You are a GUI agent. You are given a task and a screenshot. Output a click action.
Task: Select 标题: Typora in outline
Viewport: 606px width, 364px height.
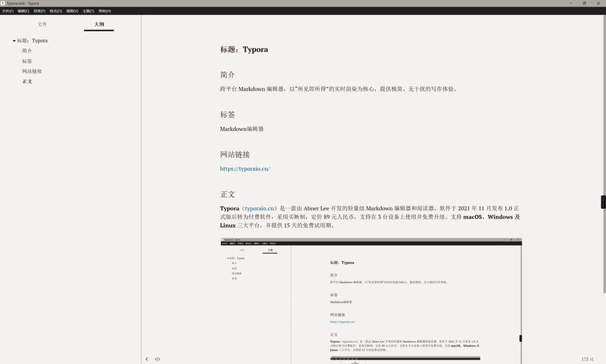pos(32,41)
